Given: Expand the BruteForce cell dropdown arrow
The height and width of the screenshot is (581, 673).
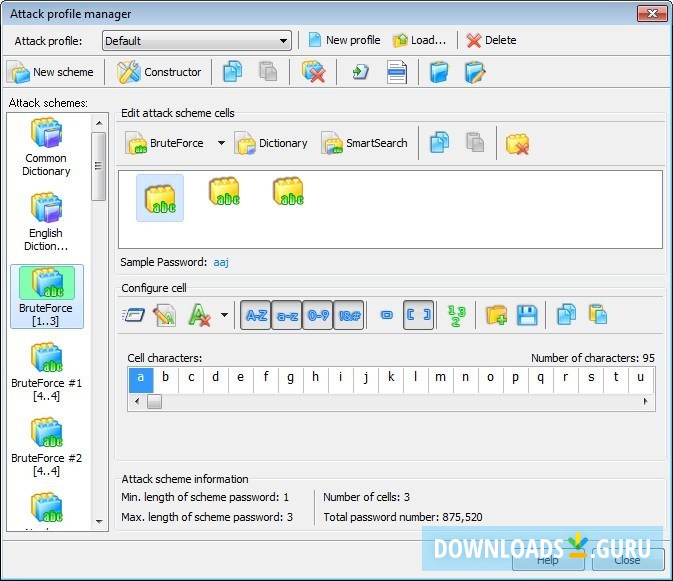Looking at the screenshot, I should [221, 143].
